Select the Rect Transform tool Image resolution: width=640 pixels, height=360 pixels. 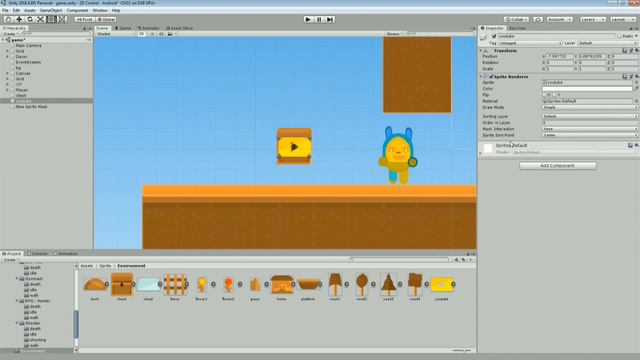(51, 19)
